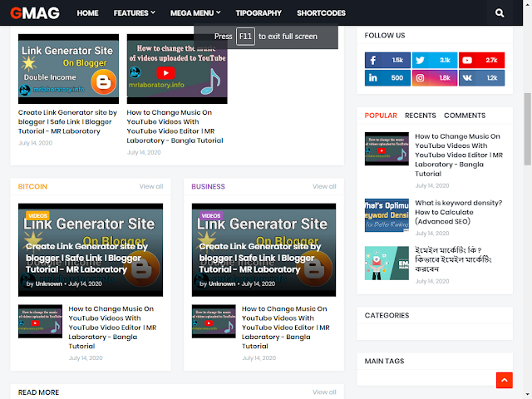The width and height of the screenshot is (532, 399).
Task: Expand the Mega Menu dropdown
Action: click(x=195, y=13)
